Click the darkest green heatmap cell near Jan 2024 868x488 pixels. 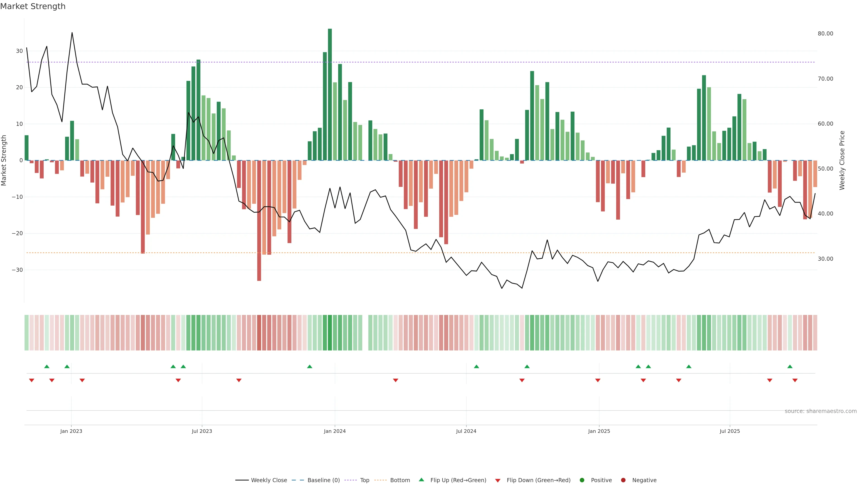click(x=330, y=333)
